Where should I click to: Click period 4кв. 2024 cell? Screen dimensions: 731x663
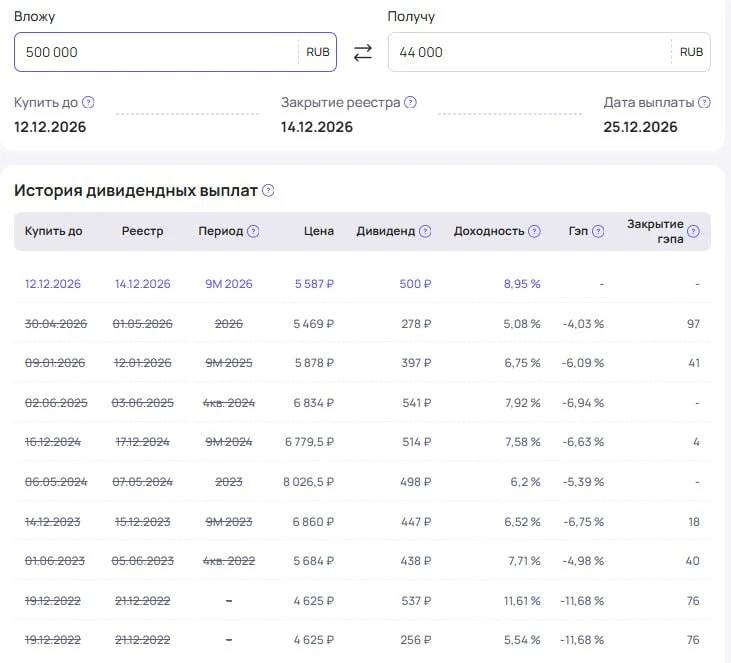[x=229, y=403]
